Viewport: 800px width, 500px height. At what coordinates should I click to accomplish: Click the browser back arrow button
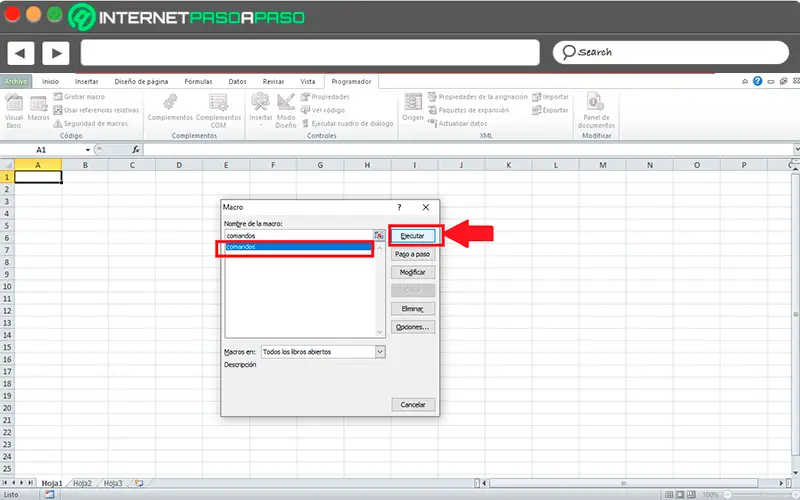[20, 53]
